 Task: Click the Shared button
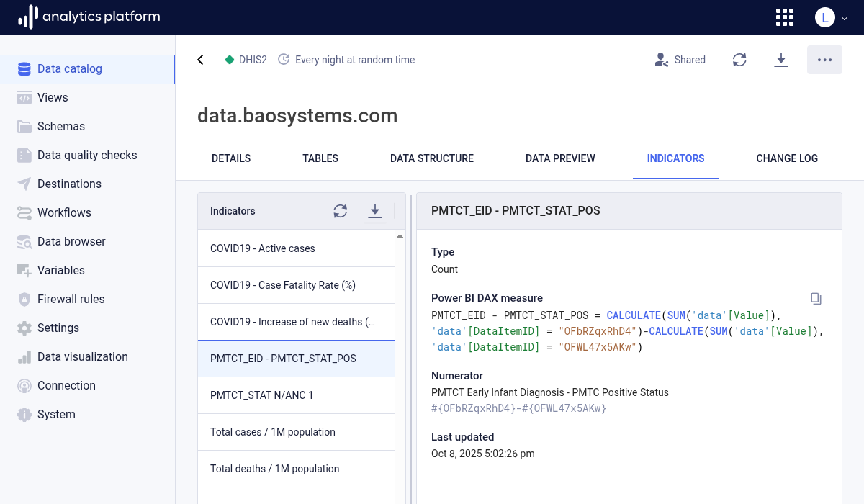pyautogui.click(x=680, y=60)
